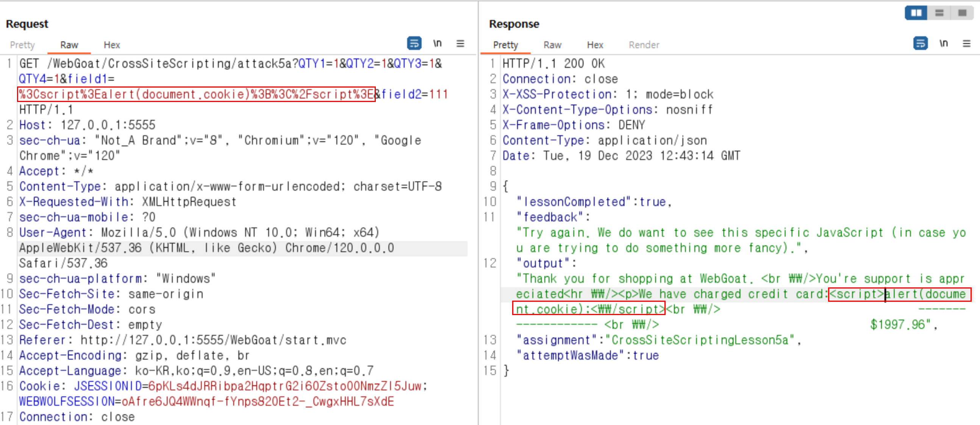Click the Host header line in request
This screenshot has height=425, width=980.
88,125
